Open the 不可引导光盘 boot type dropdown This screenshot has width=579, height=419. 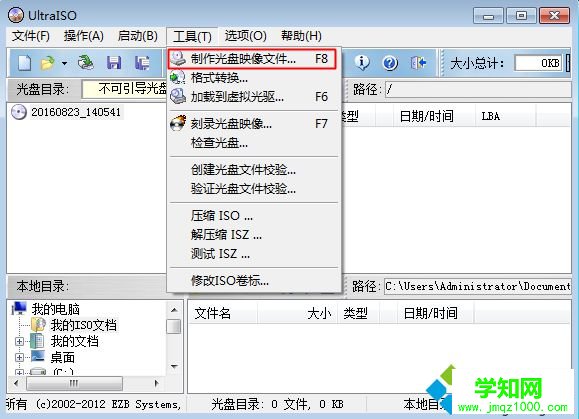(124, 89)
